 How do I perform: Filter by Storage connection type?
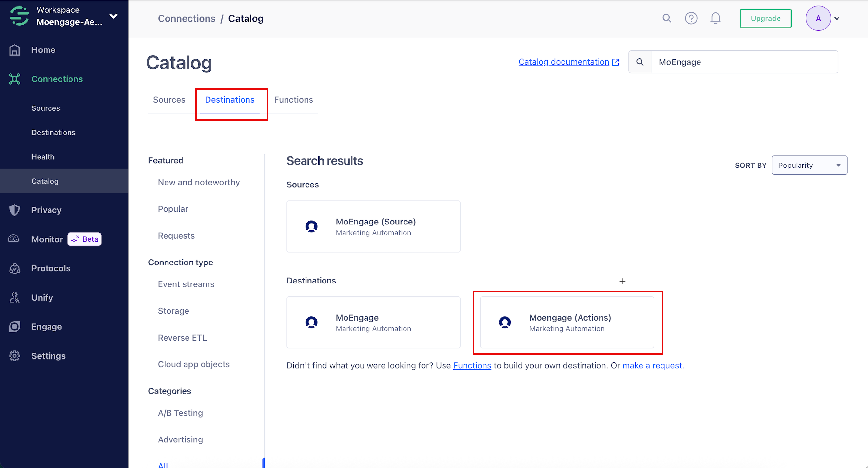pyautogui.click(x=173, y=311)
